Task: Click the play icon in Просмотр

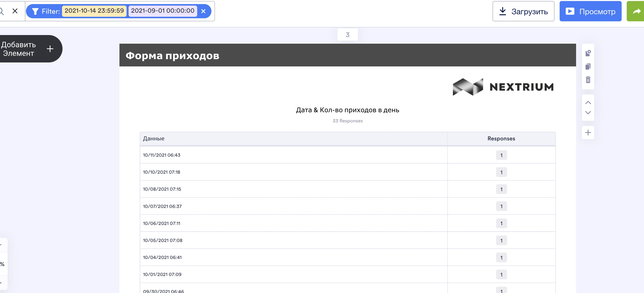Action: click(570, 11)
